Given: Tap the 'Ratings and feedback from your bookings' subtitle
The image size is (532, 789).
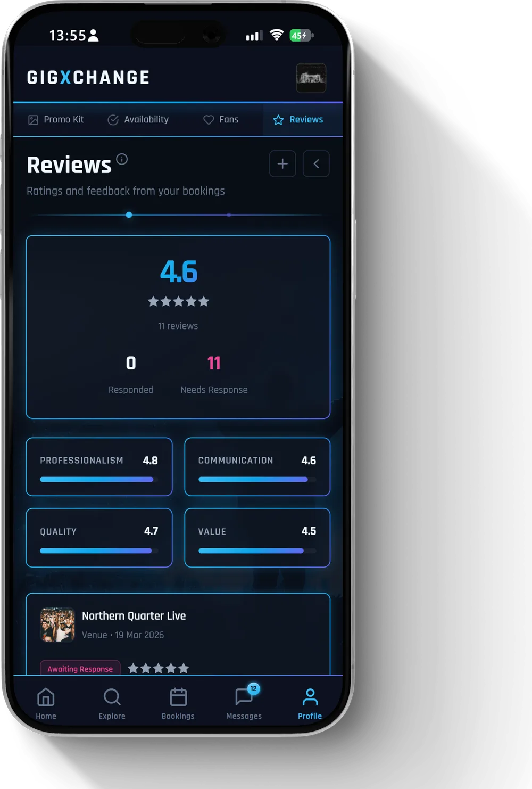Looking at the screenshot, I should click(x=126, y=191).
